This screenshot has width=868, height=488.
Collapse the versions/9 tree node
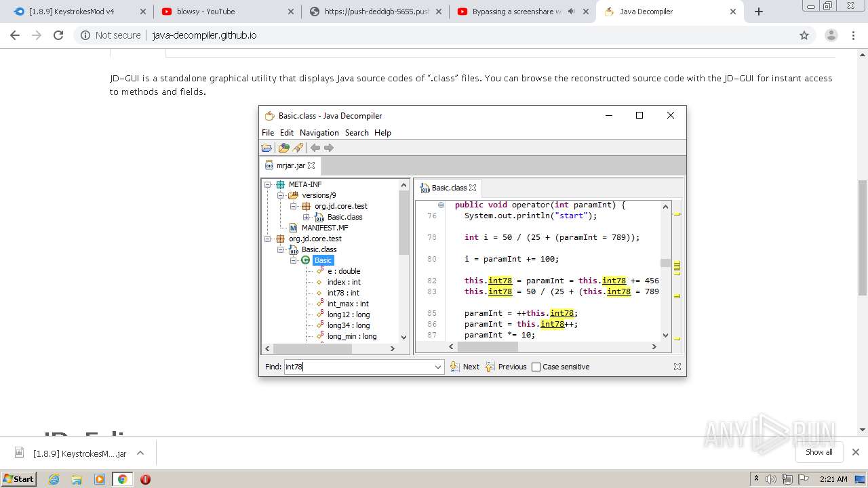point(281,195)
